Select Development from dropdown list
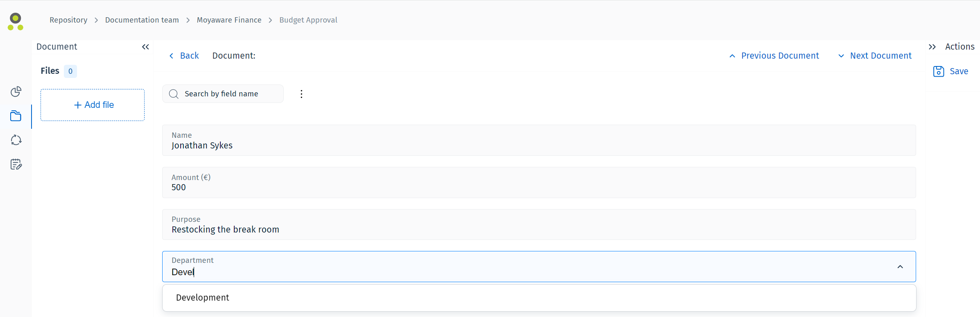Screen dimensions: 980x317 point(203,298)
